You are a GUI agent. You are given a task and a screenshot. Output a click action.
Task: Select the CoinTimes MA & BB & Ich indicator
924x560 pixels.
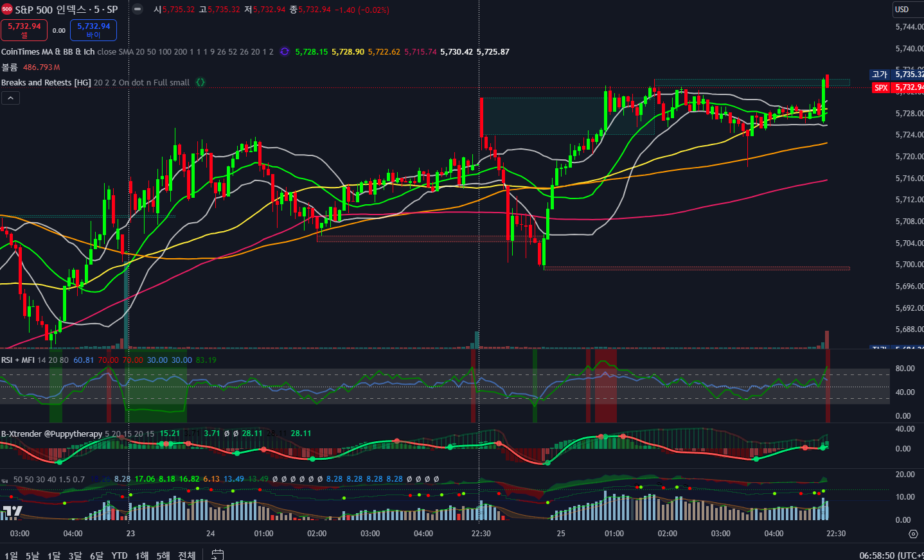pyautogui.click(x=48, y=52)
